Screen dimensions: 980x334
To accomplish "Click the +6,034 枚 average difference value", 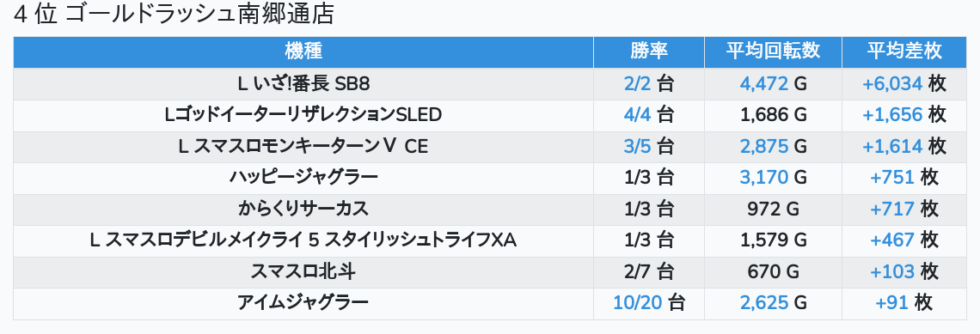I will pos(903,83).
